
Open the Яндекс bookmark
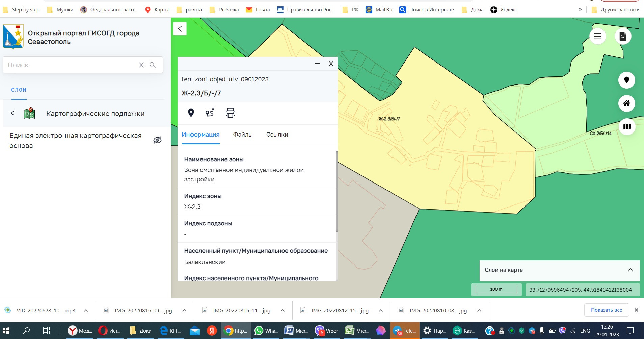[504, 10]
